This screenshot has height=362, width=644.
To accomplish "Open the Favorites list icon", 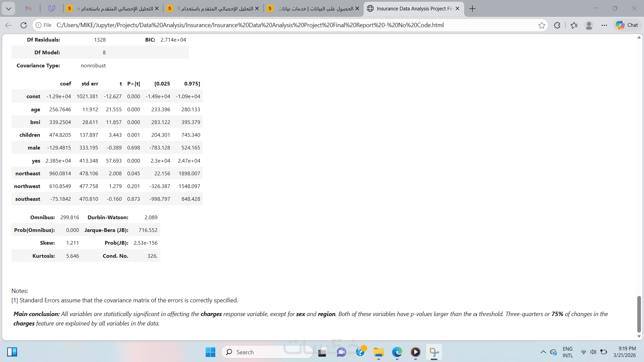I will [574, 25].
